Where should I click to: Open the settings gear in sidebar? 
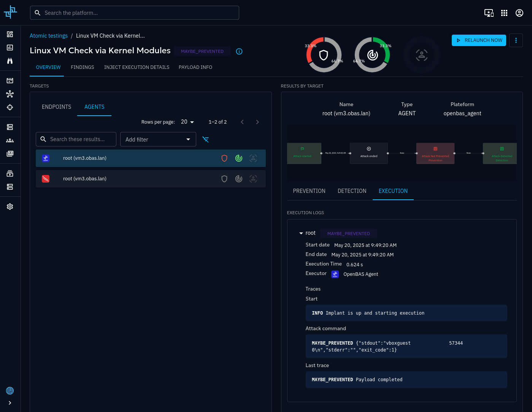pos(10,207)
